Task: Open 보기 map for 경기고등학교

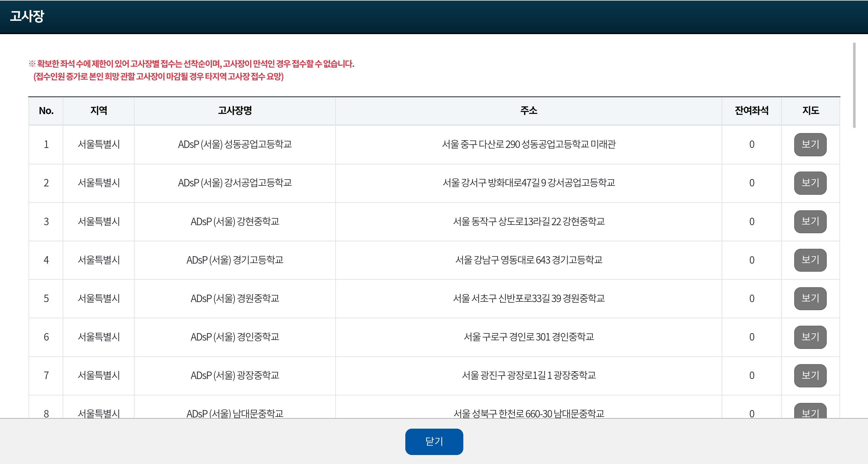Action: click(810, 260)
